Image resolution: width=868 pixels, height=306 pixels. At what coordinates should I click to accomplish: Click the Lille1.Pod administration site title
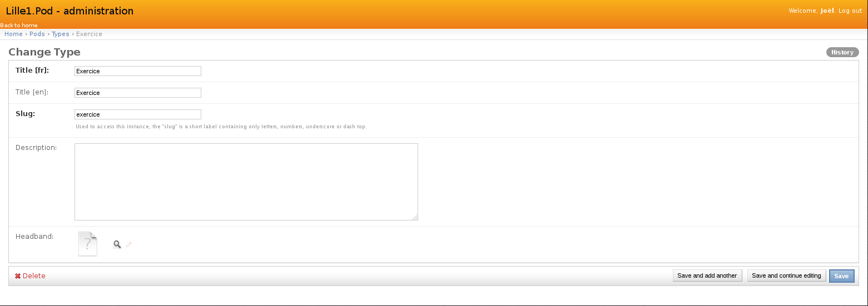pyautogui.click(x=70, y=11)
